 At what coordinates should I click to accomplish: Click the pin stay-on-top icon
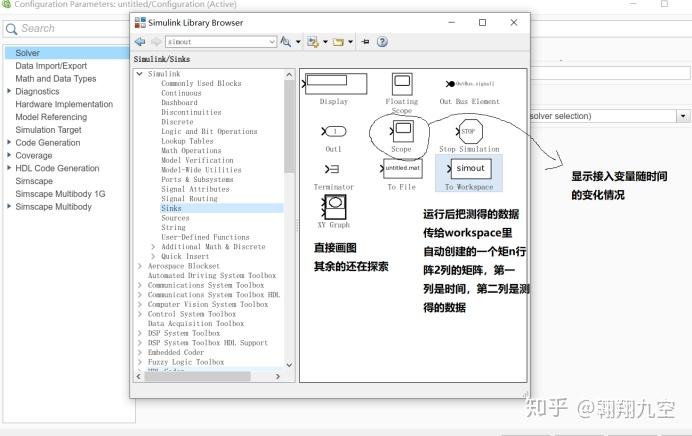click(x=365, y=41)
